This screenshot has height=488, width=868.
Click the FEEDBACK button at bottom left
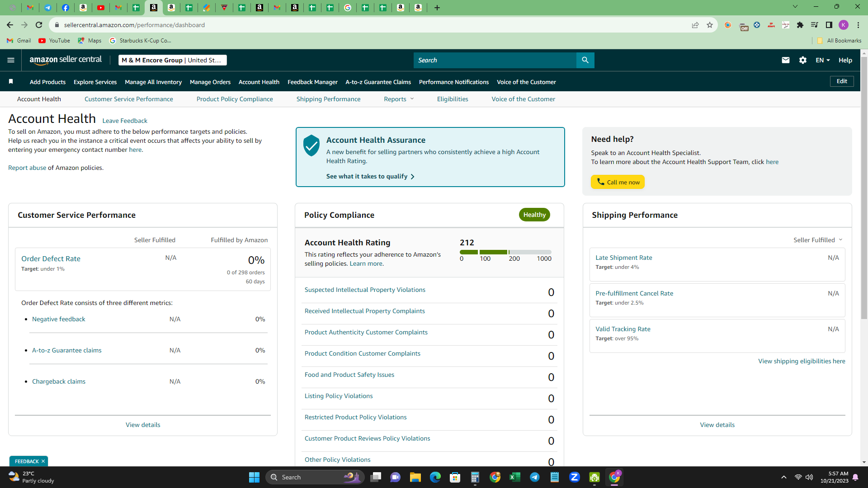coord(27,461)
